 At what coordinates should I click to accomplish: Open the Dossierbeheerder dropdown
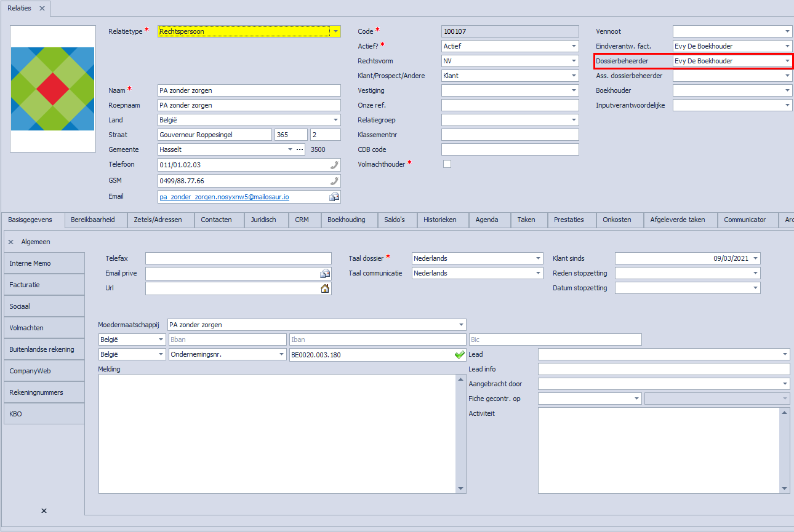pos(787,61)
